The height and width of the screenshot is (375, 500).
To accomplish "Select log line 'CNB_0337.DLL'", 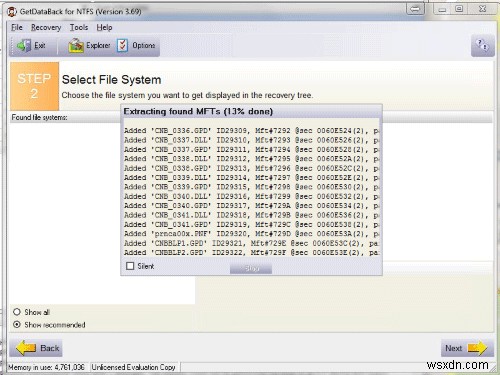I will [x=251, y=140].
